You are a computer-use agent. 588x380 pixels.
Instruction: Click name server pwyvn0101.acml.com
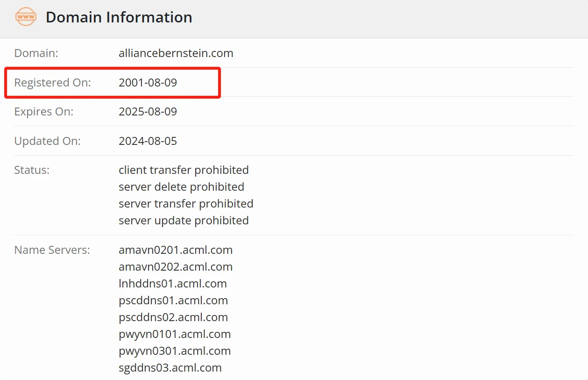click(175, 334)
